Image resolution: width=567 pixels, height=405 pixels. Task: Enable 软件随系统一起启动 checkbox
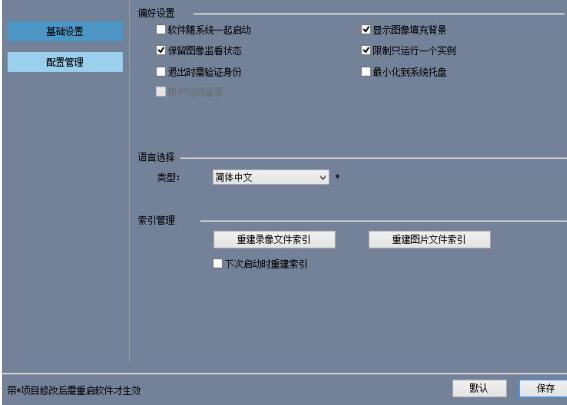[161, 29]
